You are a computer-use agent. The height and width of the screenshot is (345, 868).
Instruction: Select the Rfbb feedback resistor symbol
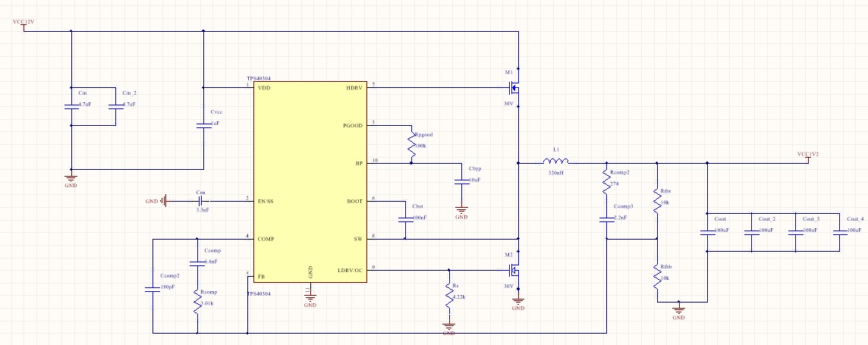click(x=657, y=277)
